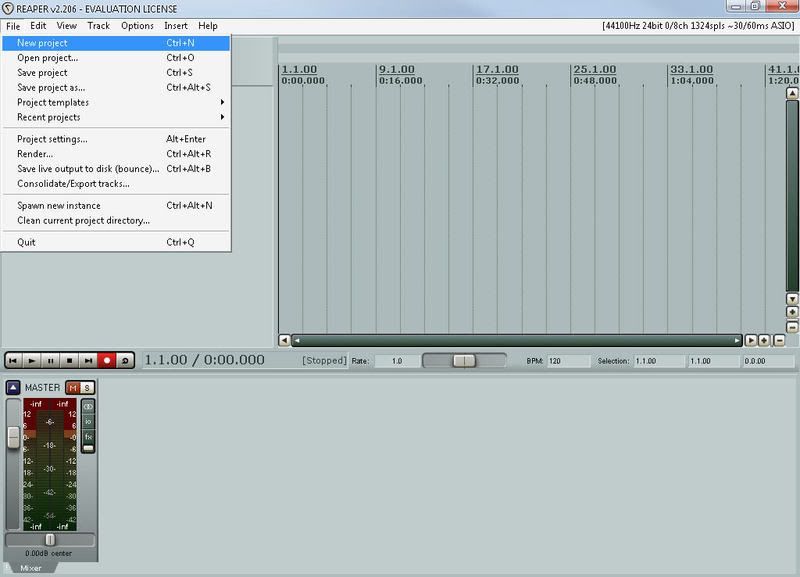Image resolution: width=800 pixels, height=577 pixels.
Task: Click the master pan slider handle
Action: [50, 540]
